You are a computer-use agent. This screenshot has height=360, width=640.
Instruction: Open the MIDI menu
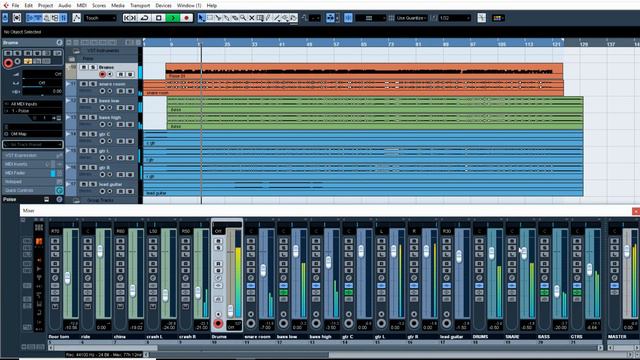pos(81,5)
